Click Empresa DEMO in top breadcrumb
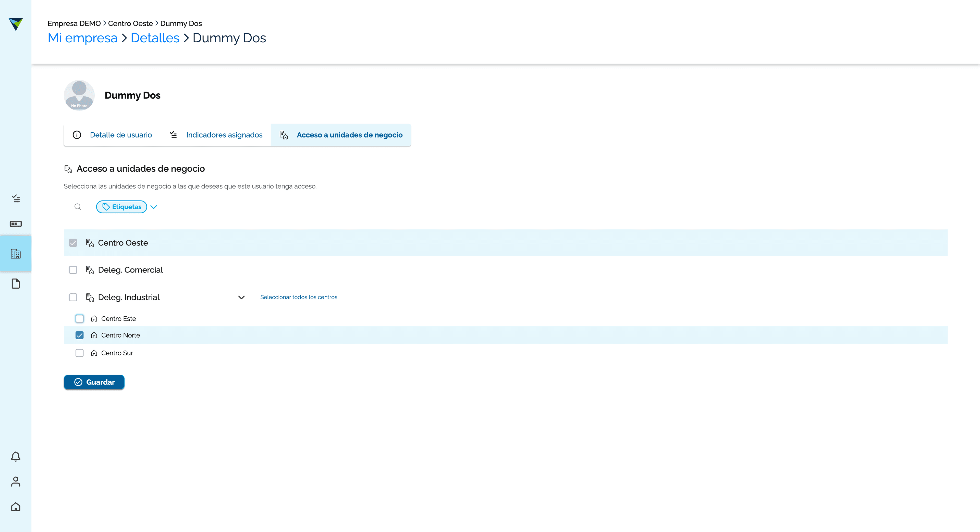Screen dimensions: 980x532 pos(74,23)
